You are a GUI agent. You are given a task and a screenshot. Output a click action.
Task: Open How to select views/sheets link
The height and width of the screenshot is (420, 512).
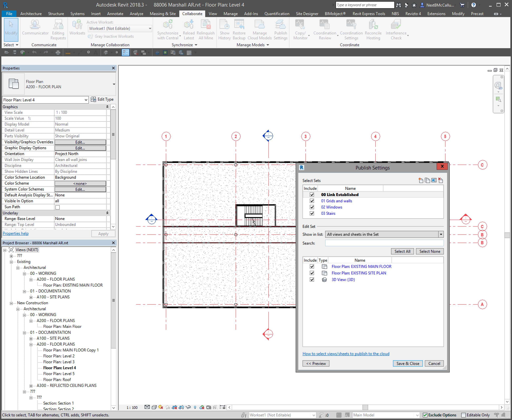(346, 354)
